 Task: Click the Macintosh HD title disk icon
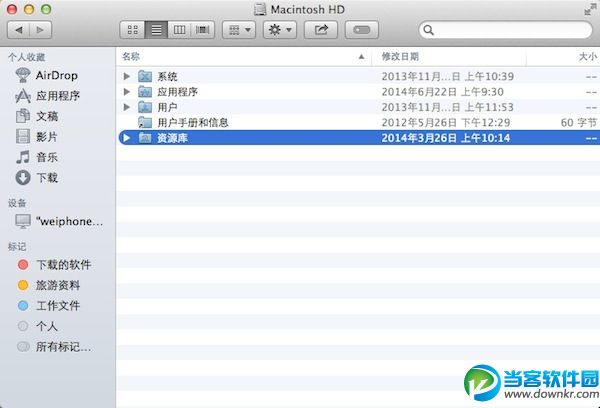[x=260, y=9]
